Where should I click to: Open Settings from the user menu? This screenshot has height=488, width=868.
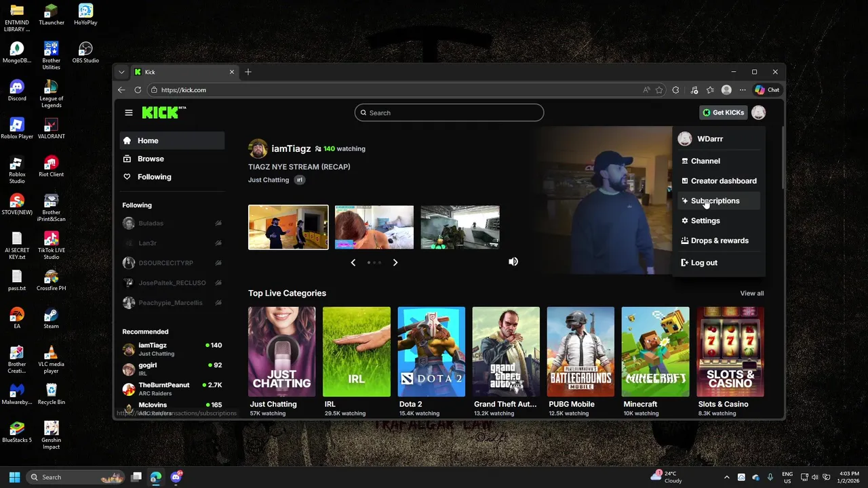pyautogui.click(x=719, y=221)
